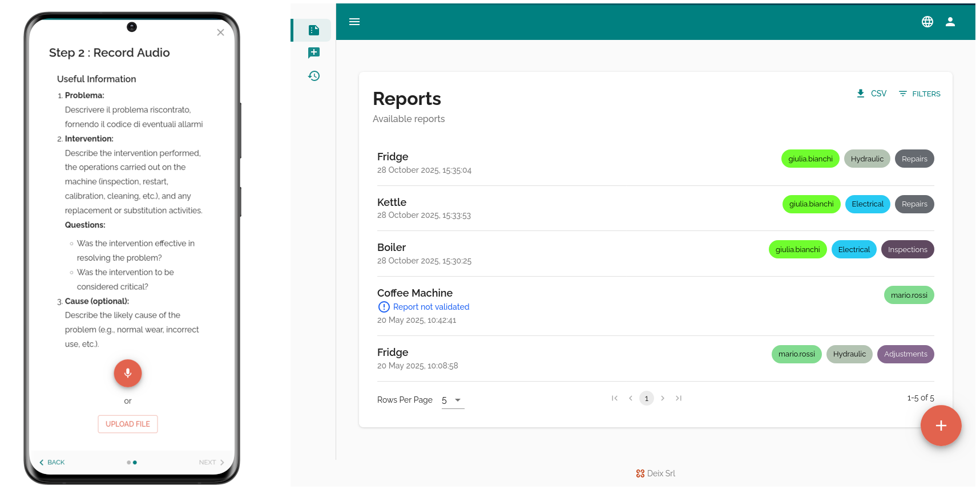Screen dimensions: 980x490
Task: Click the globe language icon
Action: [927, 22]
